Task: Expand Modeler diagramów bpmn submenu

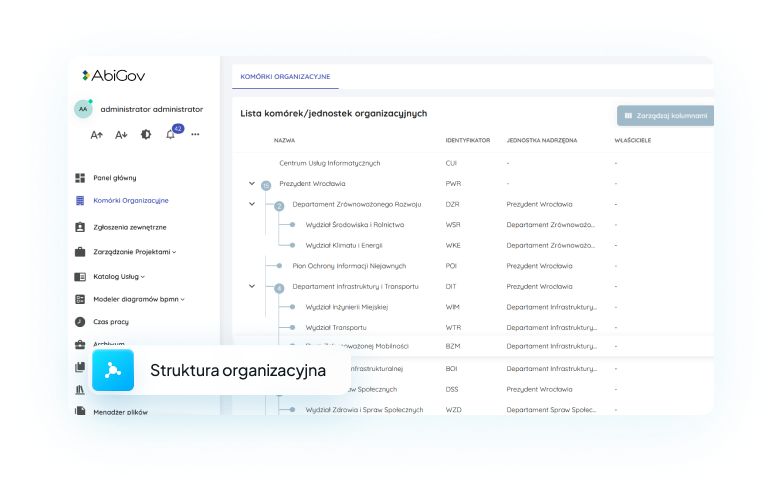Action: (138, 299)
